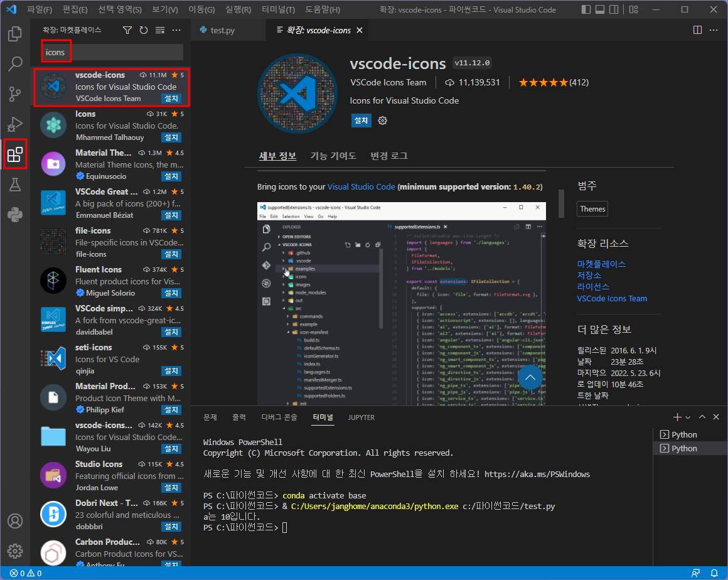Switch to 변경 로그 tab

pyautogui.click(x=389, y=156)
